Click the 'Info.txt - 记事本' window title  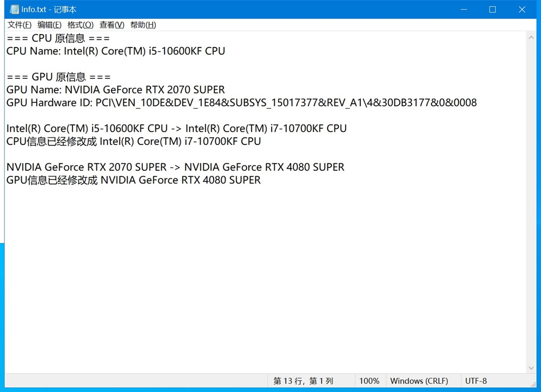(x=49, y=9)
